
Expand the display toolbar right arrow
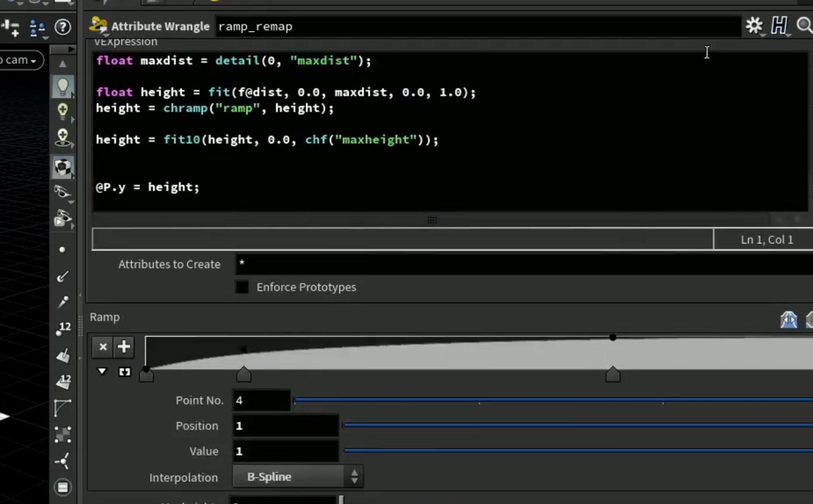coord(72,49)
